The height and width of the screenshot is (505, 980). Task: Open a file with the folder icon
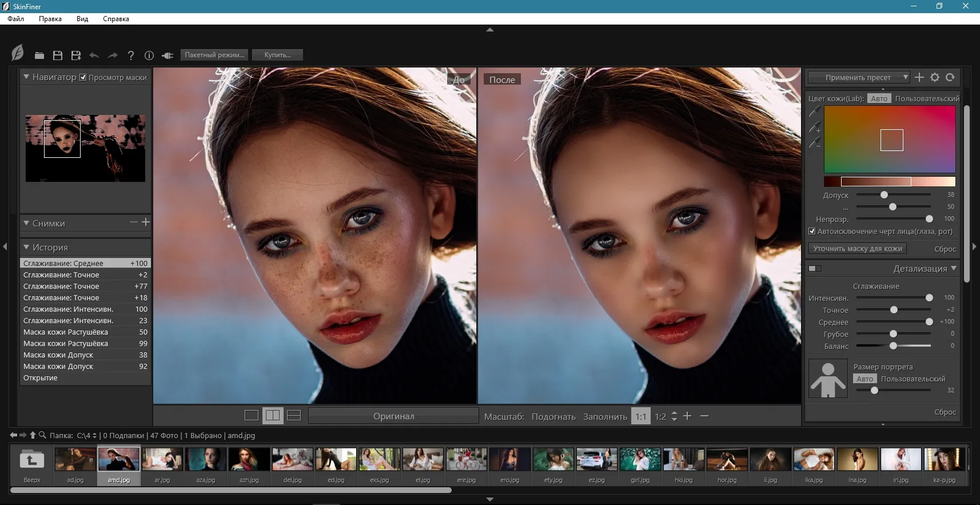(39, 55)
